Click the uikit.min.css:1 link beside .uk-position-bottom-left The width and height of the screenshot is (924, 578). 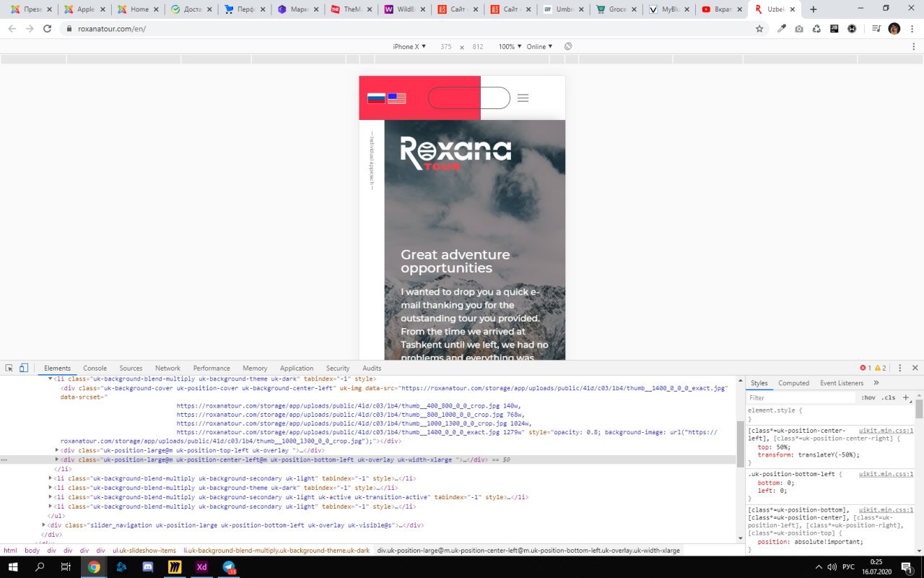tap(886, 474)
